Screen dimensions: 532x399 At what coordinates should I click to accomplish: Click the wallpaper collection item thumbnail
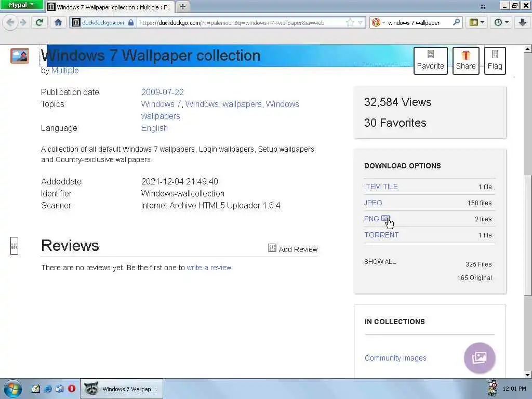[x=20, y=56]
